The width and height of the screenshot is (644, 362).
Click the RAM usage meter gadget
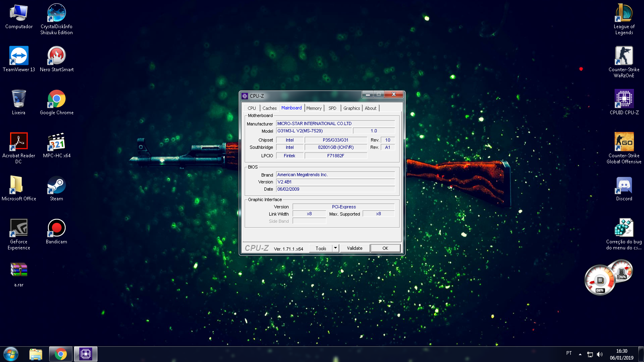[622, 271]
